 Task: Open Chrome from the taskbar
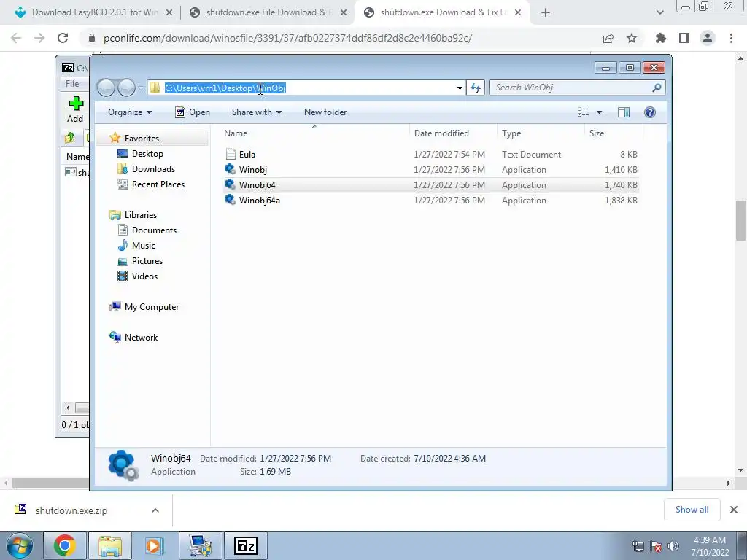coord(65,545)
